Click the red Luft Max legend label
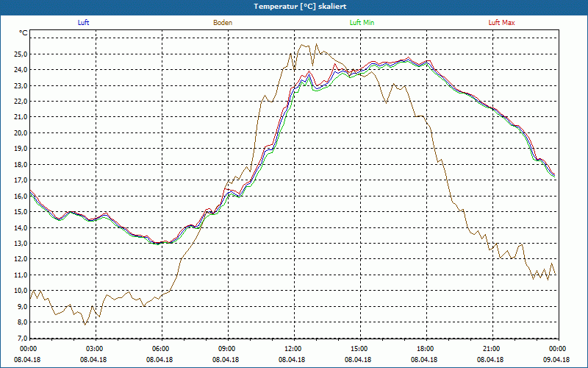The height and width of the screenshot is (368, 588). (x=501, y=23)
